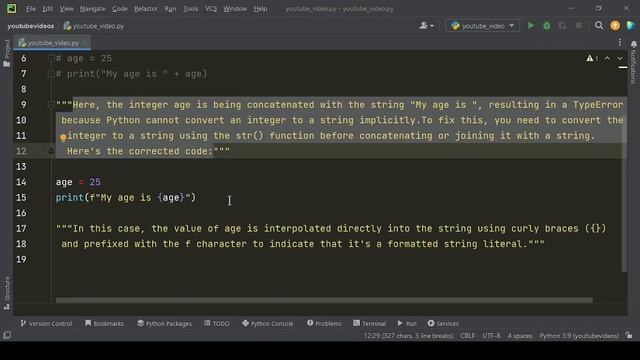
Task: Open the Refactor menu
Action: click(146, 9)
